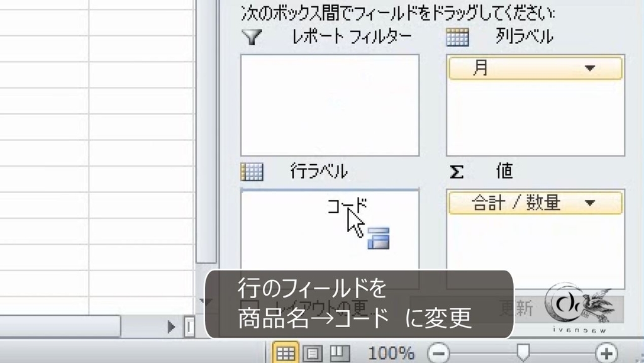The width and height of the screenshot is (644, 363).
Task: Click the vertical scrollbar of the sheet
Action: click(206, 131)
